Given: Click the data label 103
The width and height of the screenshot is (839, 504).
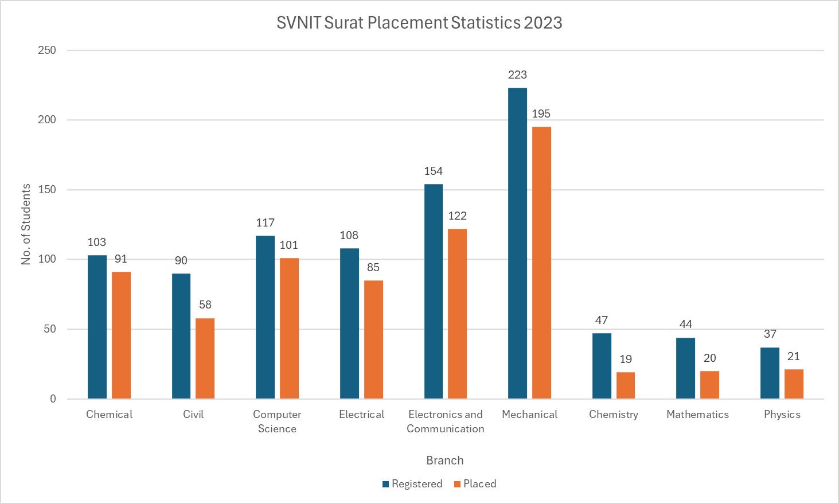Looking at the screenshot, I should point(97,243).
